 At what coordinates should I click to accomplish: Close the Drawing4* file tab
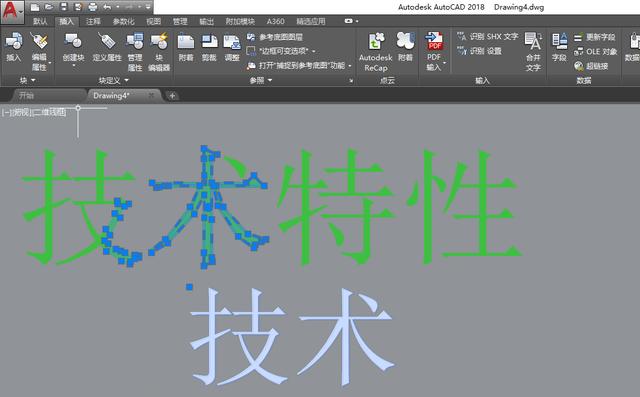tap(151, 95)
